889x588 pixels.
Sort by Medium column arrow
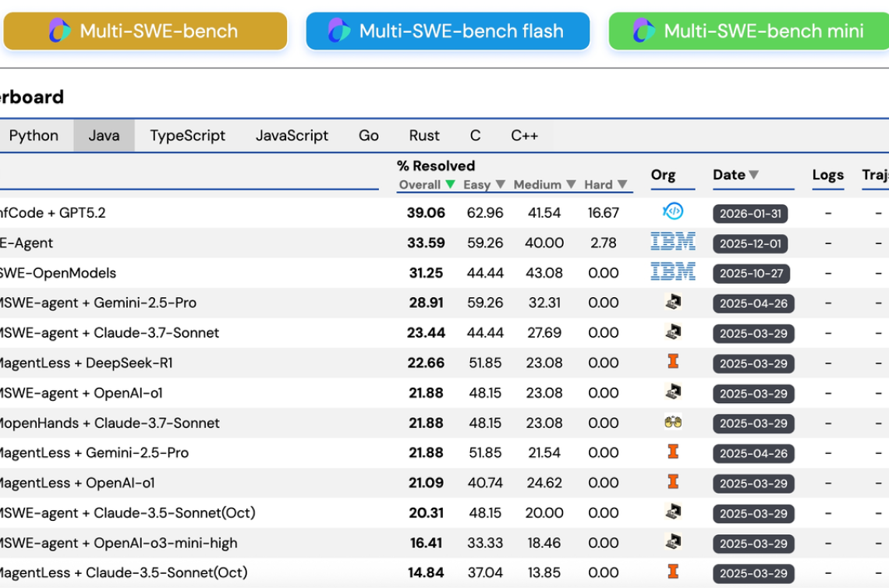[x=571, y=184]
